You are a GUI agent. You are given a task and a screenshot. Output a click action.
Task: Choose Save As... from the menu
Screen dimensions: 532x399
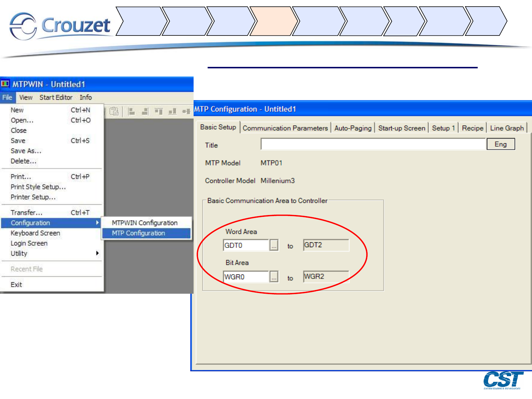click(51, 151)
